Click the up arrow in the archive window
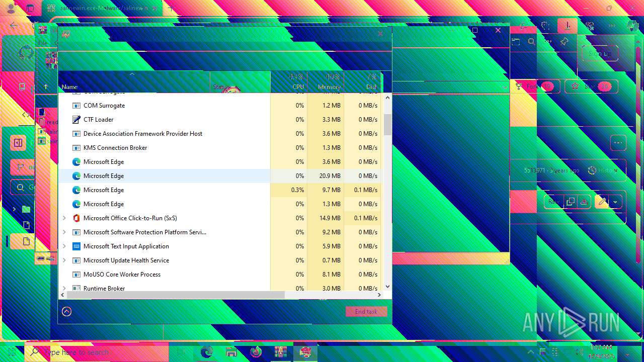 coord(46,86)
